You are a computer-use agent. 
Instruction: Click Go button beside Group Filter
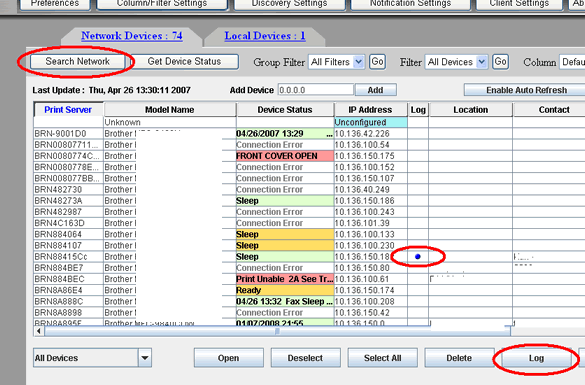click(377, 62)
